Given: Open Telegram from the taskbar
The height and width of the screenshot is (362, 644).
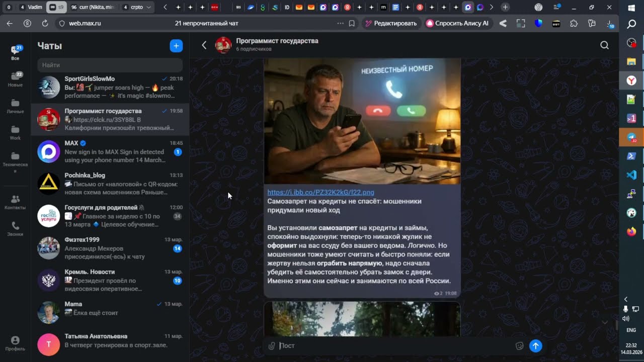Looking at the screenshot, I should tap(631, 137).
